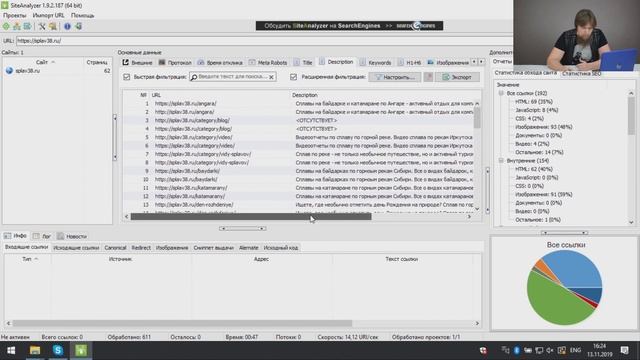Open the Сниппет выдачи tab
The width and height of the screenshot is (640, 360).
[x=213, y=248]
